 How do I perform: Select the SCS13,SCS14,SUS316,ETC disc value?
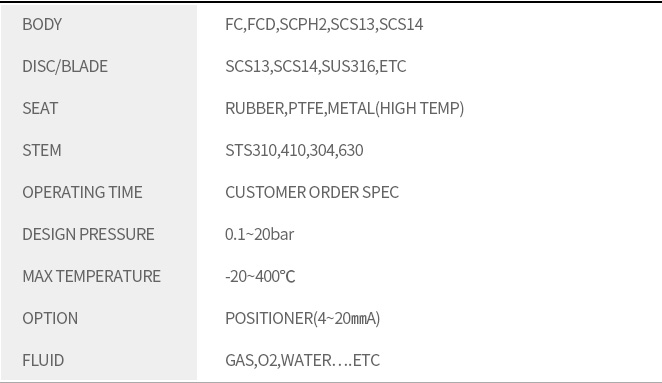coord(315,66)
